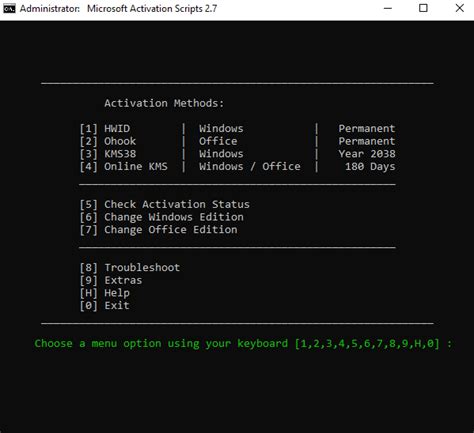Click the command prompt icon in title bar
Viewport: 474px width, 433px height.
coord(9,8)
